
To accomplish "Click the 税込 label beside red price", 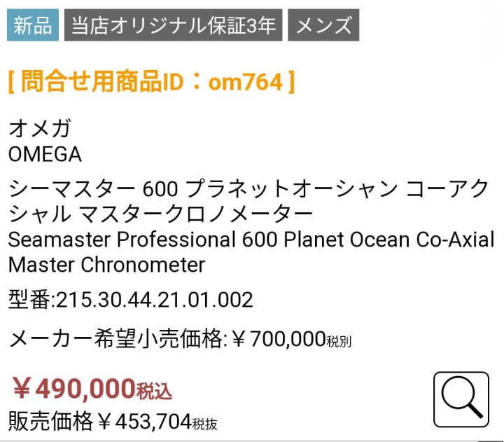I will point(154,391).
